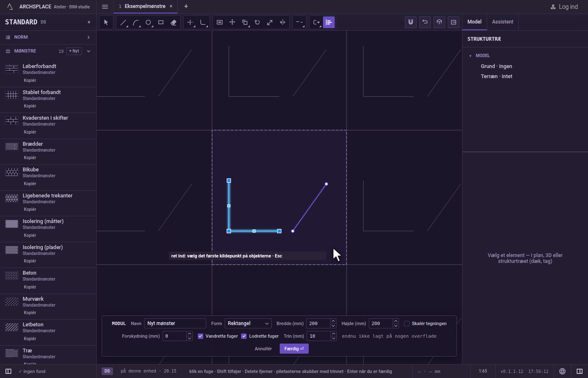
Task: Select the line drawing tool
Action: coord(123,22)
